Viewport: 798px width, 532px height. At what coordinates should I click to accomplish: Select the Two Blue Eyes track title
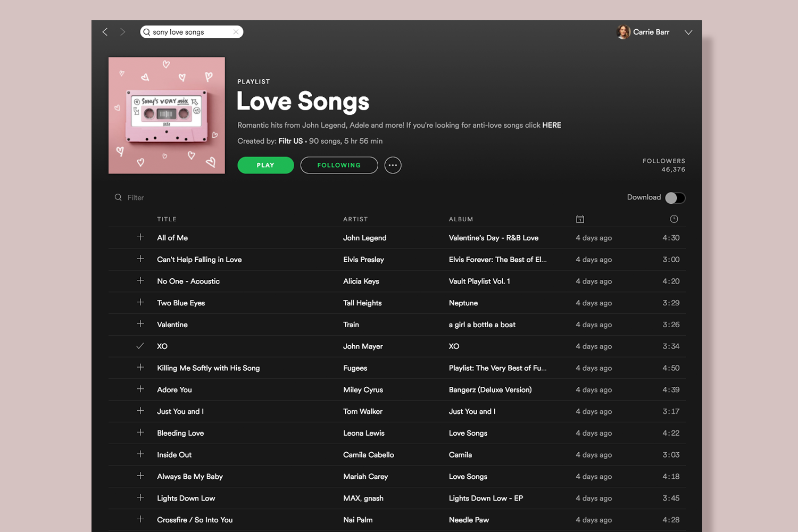click(x=181, y=303)
